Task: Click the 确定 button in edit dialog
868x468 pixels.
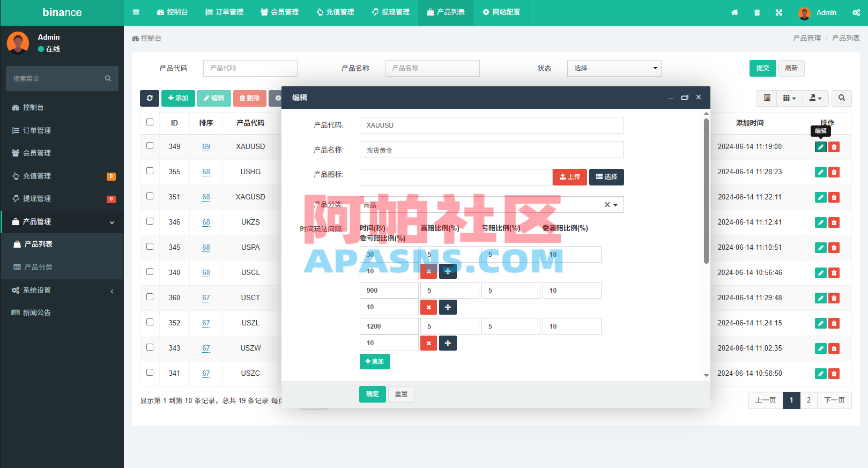Action: [373, 394]
